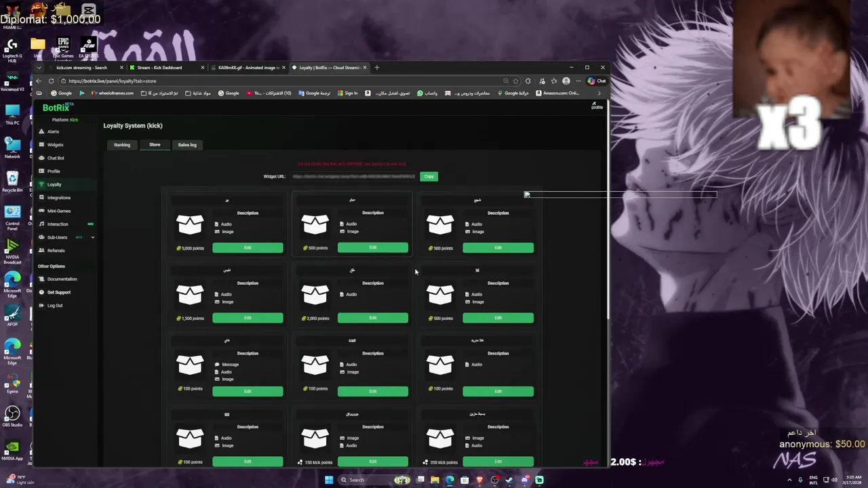
Task: Click the taskbar Search box
Action: (365, 480)
